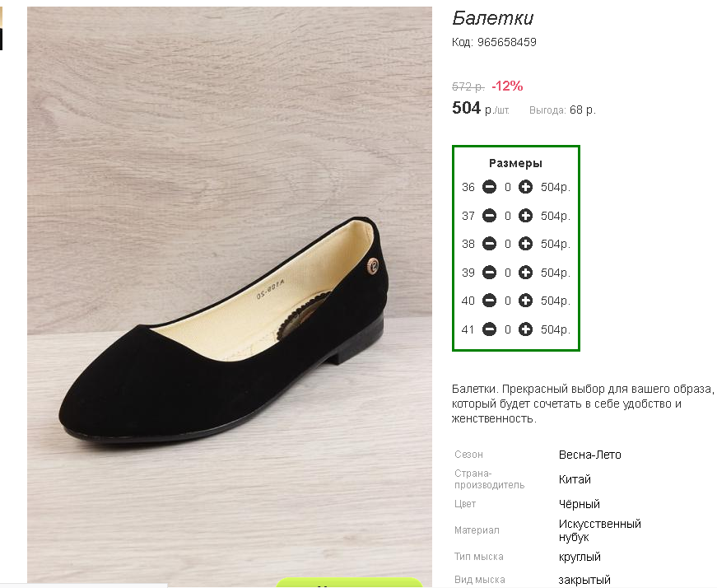Screen dimensions: 717x588
Task: Click minus icon for size 40
Action: (x=489, y=301)
